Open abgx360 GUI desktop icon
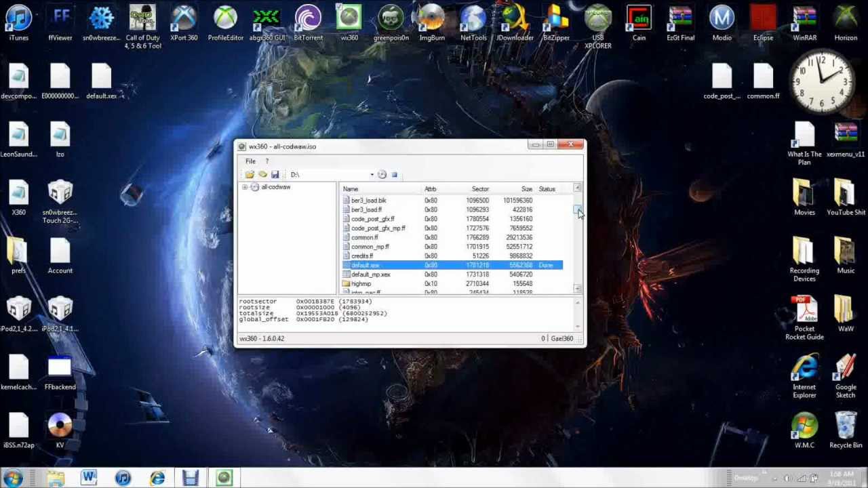 coord(267,23)
